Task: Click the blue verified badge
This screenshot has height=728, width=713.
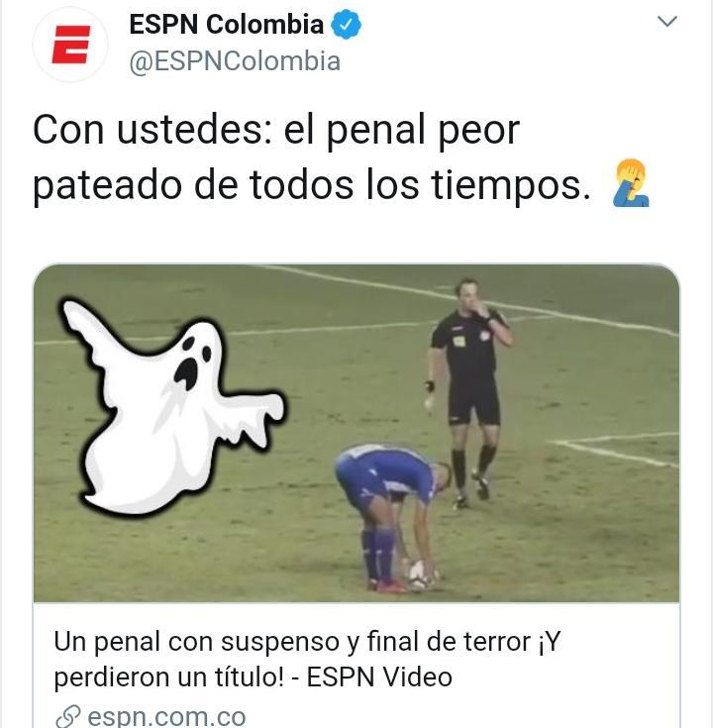Action: 346,24
